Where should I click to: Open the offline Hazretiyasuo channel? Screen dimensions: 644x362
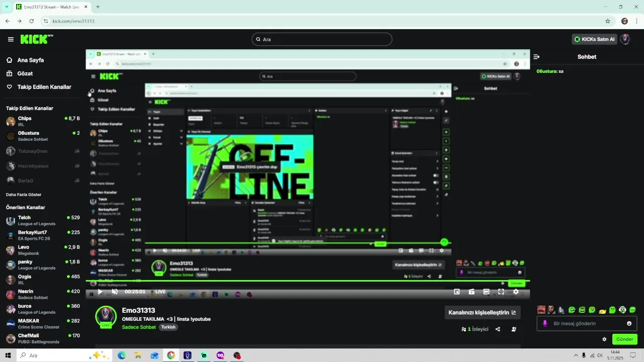point(43,166)
